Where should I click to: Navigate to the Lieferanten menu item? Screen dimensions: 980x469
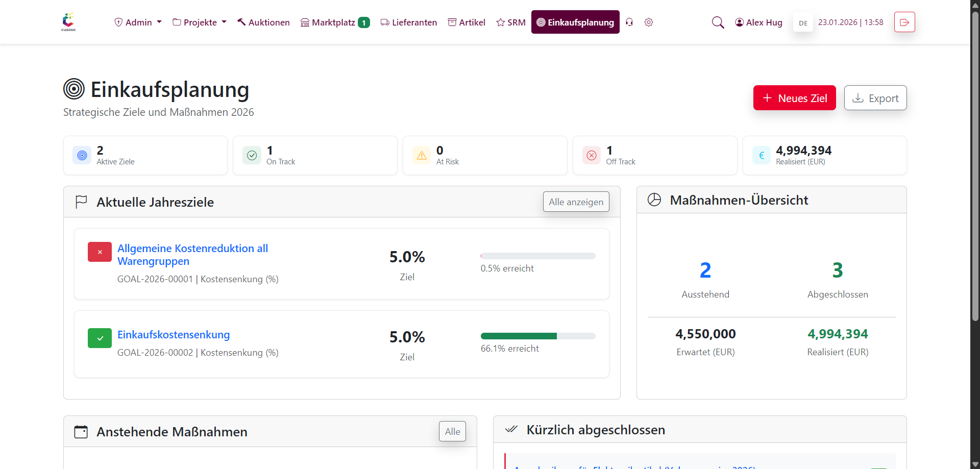pos(408,22)
